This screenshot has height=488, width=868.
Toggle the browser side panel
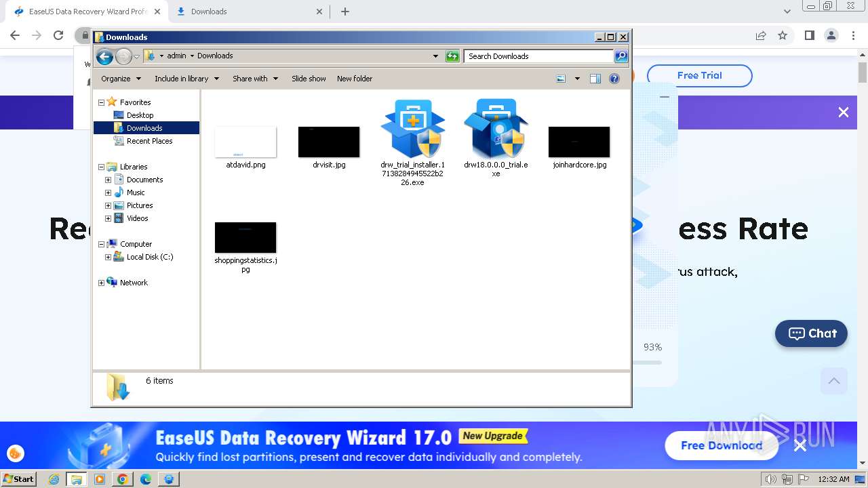[x=809, y=35]
